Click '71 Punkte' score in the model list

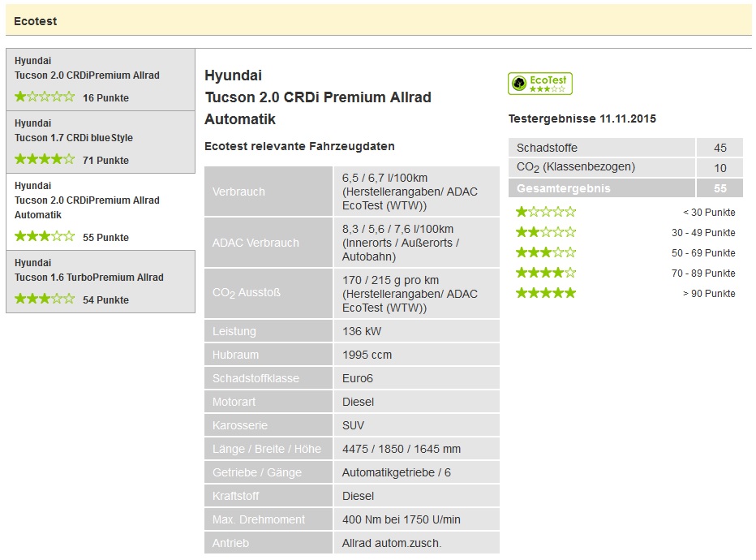coord(105,160)
